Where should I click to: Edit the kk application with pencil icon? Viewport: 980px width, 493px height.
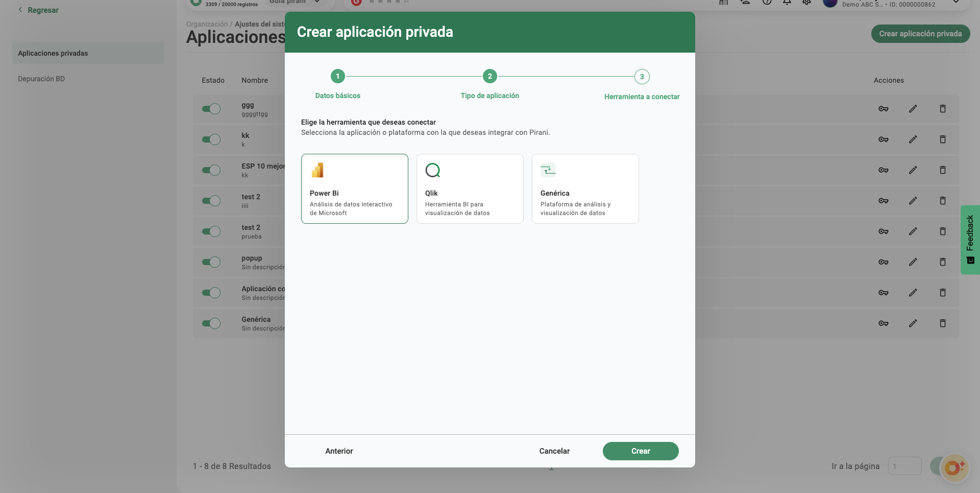(913, 139)
